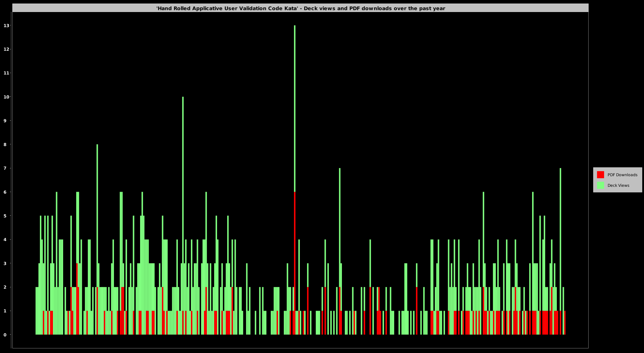Click the y-axis label 4
Image resolution: width=644 pixels, height=353 pixels.
pyautogui.click(x=5, y=240)
